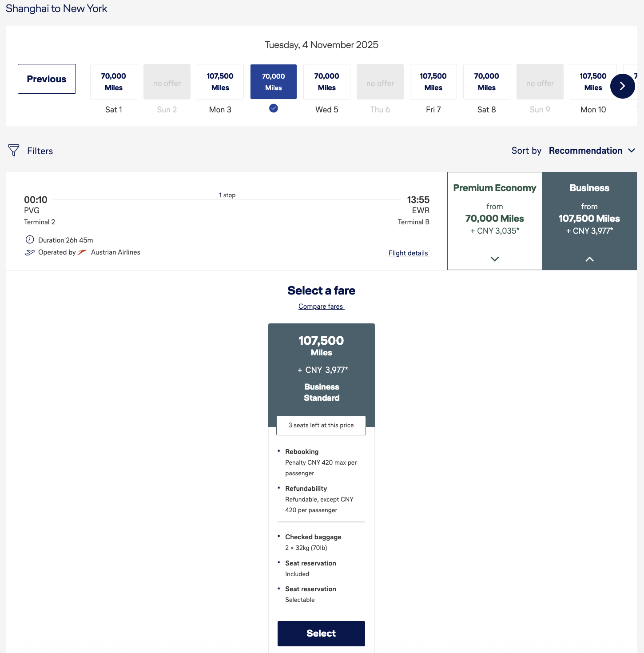Select Wed 5 date with 70,000 Miles

[x=327, y=82]
